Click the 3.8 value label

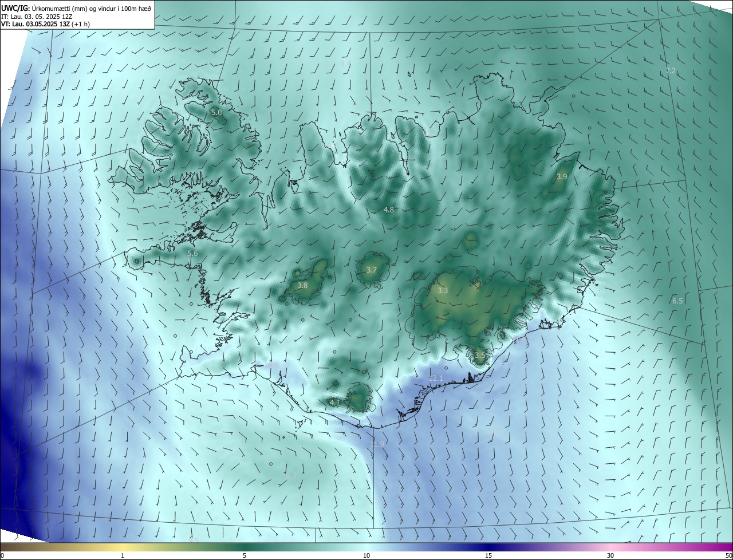coord(303,286)
